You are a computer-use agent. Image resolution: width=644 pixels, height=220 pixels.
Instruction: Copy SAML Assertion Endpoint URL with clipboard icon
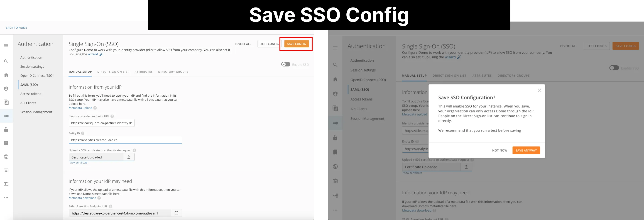tap(176, 213)
